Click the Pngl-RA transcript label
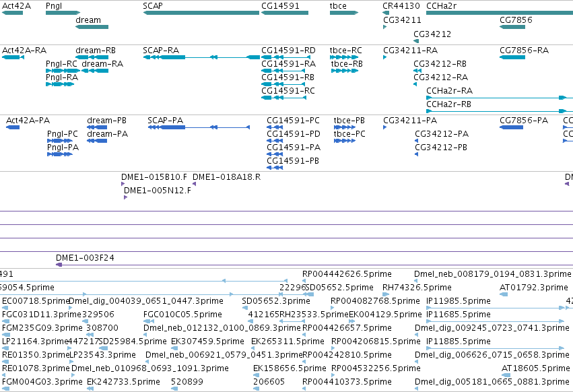This screenshot has width=573, height=392. [62, 77]
